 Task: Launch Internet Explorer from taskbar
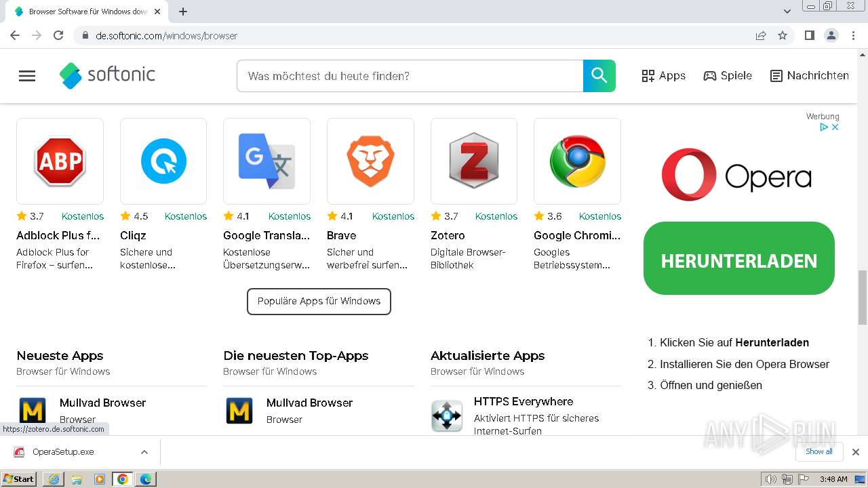(54, 479)
